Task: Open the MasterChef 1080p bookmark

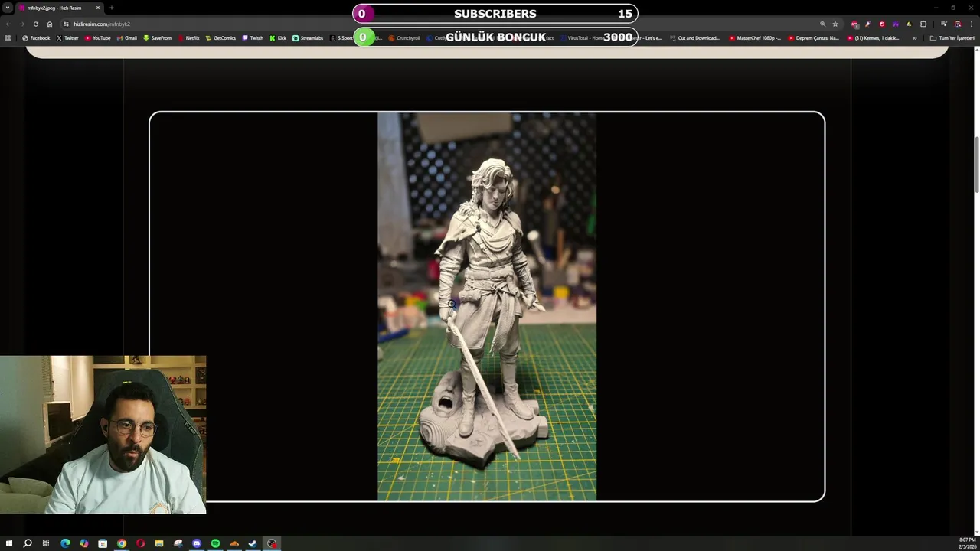Action: pyautogui.click(x=755, y=38)
